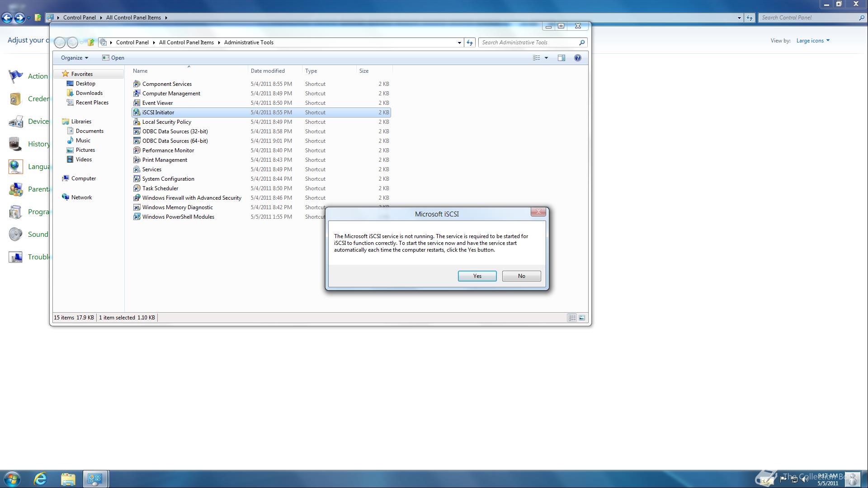Select Component Services shortcut icon
This screenshot has width=868, height=488.
137,84
